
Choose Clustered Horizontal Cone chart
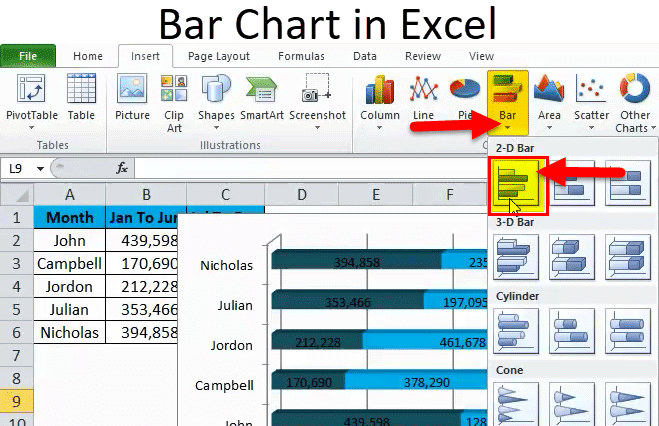pyautogui.click(x=516, y=404)
